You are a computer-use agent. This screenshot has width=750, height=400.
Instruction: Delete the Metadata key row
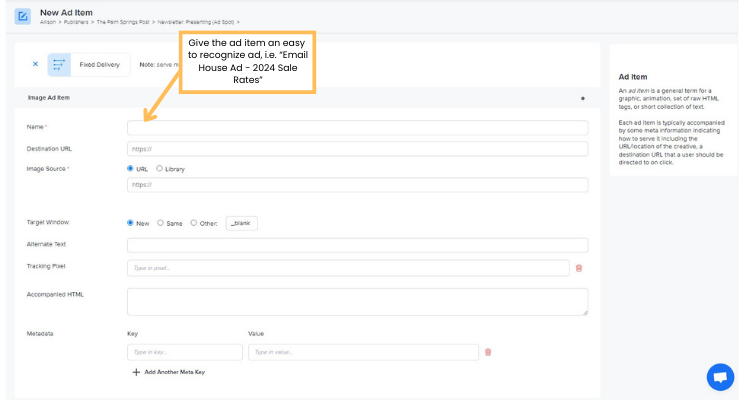[x=488, y=352]
